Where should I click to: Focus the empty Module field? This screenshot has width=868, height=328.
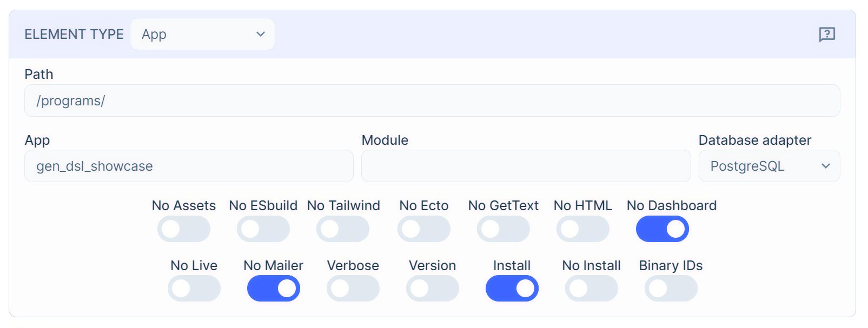(x=526, y=166)
